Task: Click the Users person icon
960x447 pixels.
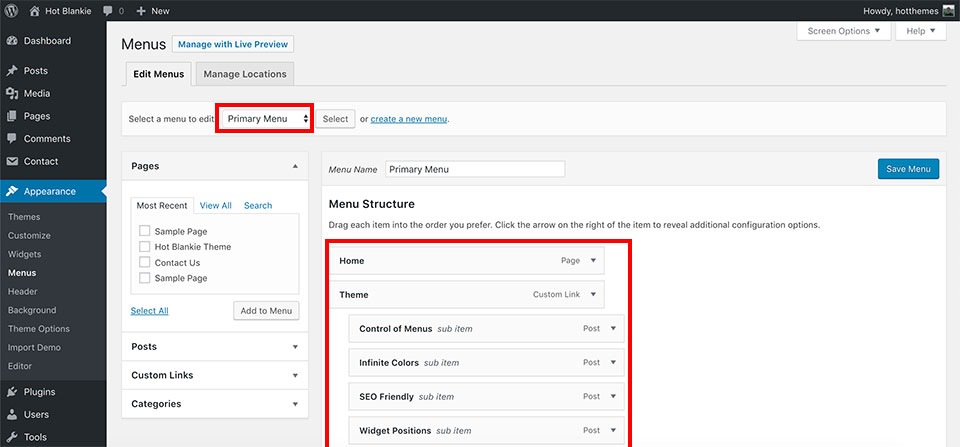Action: tap(12, 415)
